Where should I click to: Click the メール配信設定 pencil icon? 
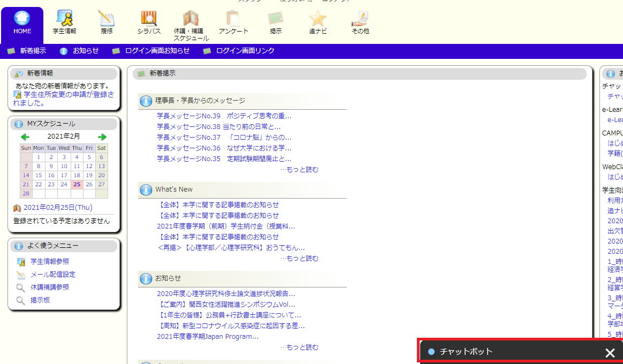pyautogui.click(x=21, y=275)
